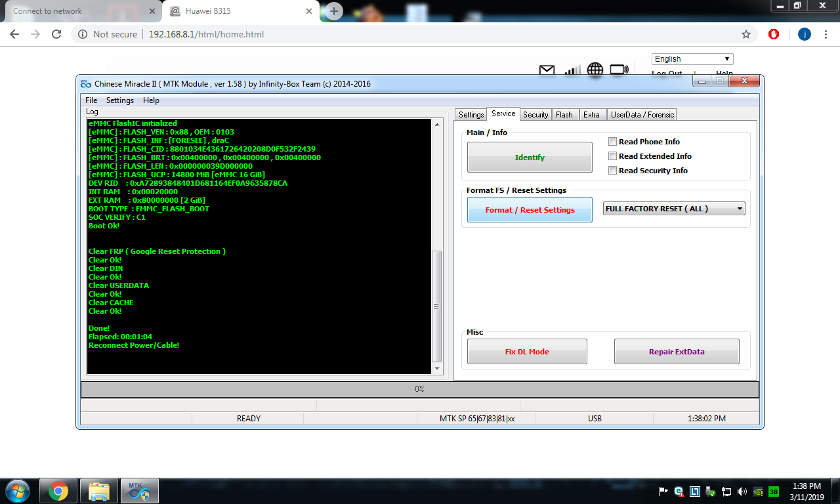Open a new Chrome tab with plus button
This screenshot has height=504, width=840.
tap(334, 11)
